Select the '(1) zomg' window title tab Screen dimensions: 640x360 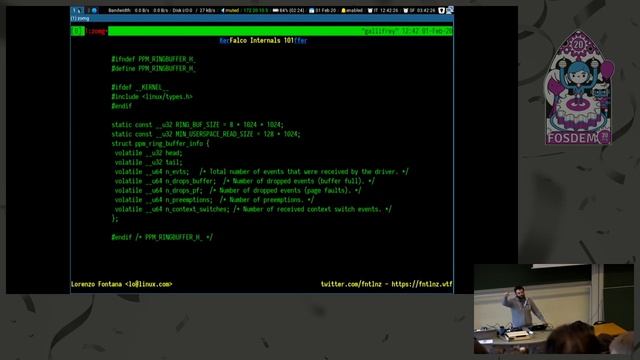coord(80,18)
